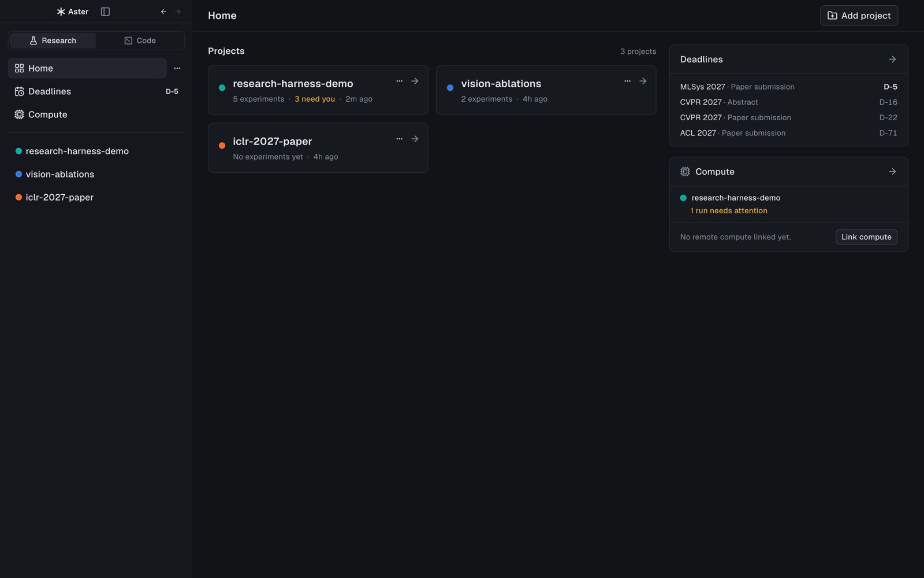Click research-harness-demo in the Compute panel

736,198
